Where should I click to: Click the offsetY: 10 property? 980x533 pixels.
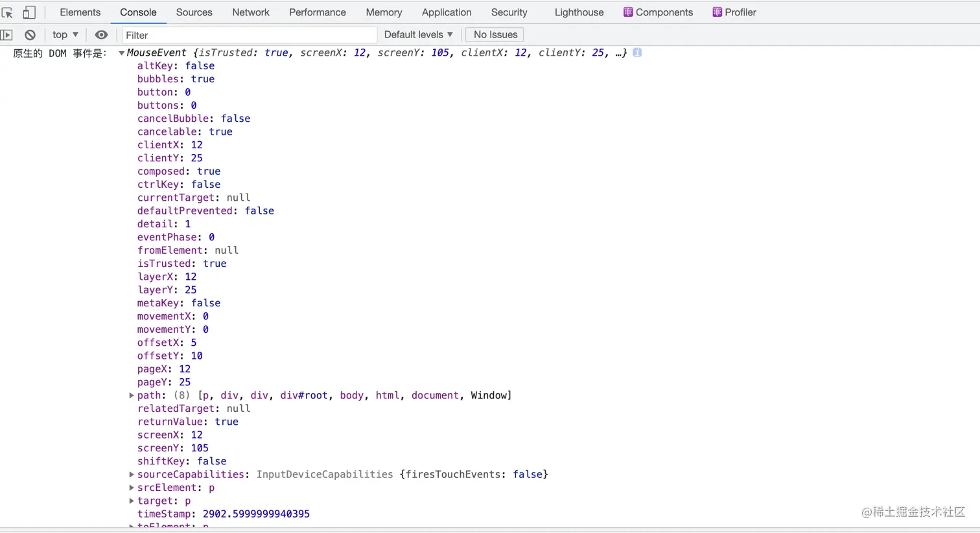(x=170, y=356)
